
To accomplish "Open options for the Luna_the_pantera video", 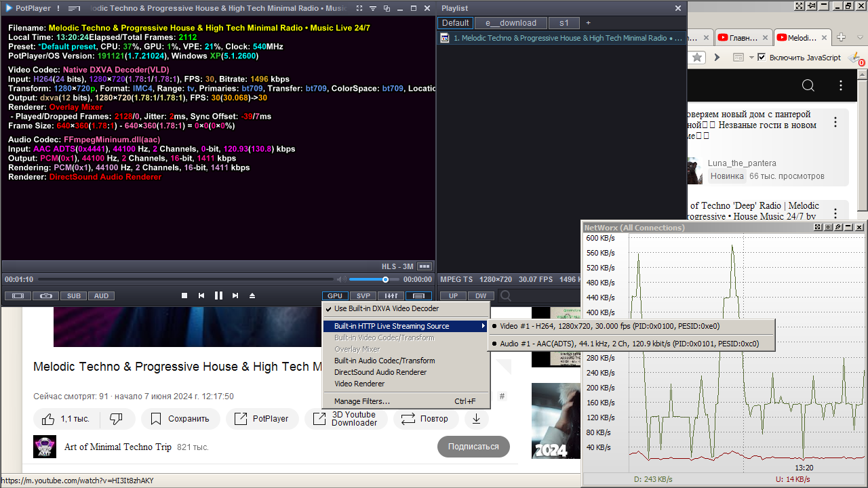I will pyautogui.click(x=836, y=123).
